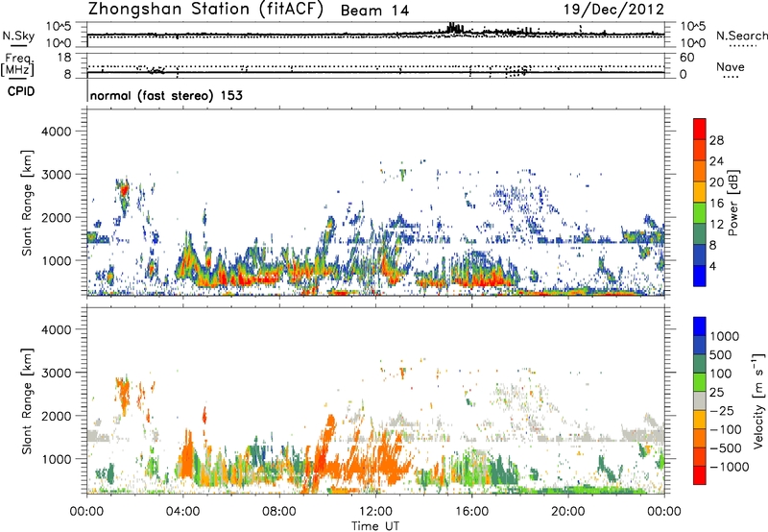Click the blue top segment of Velocity colorbar
The image size is (768, 532).
tap(700, 326)
